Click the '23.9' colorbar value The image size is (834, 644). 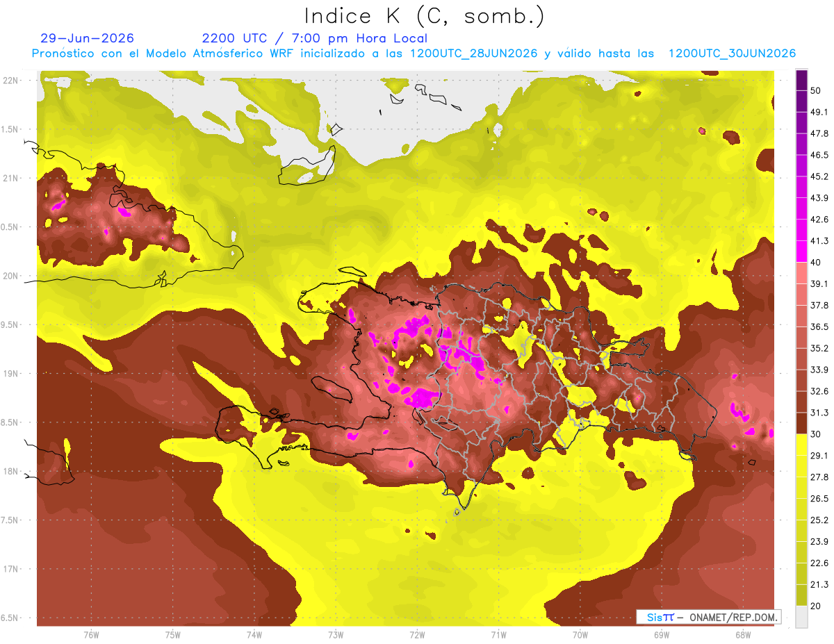click(819, 541)
